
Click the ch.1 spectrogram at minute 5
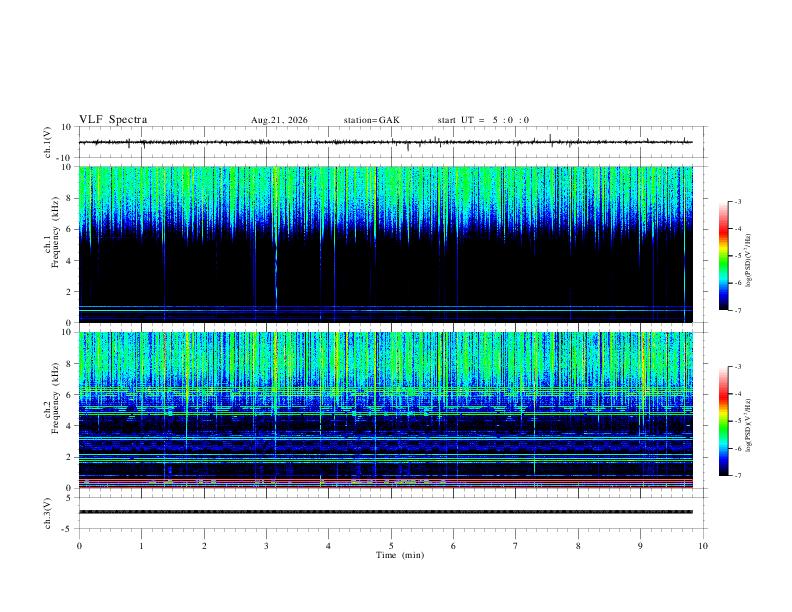tap(391, 244)
